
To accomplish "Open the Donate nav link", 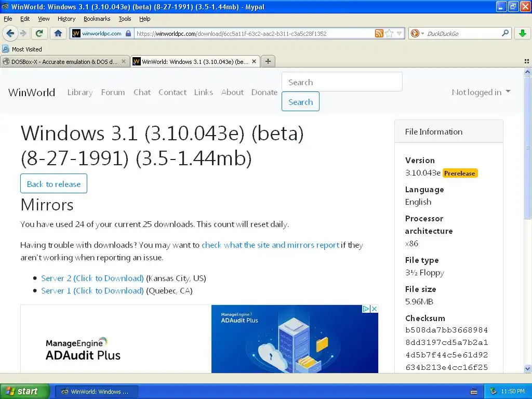I will 264,92.
